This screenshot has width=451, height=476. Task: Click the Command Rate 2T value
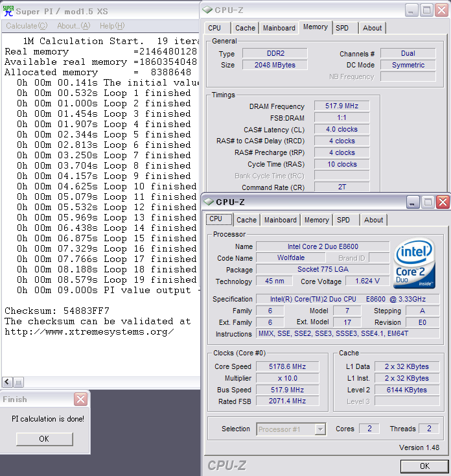click(x=341, y=187)
